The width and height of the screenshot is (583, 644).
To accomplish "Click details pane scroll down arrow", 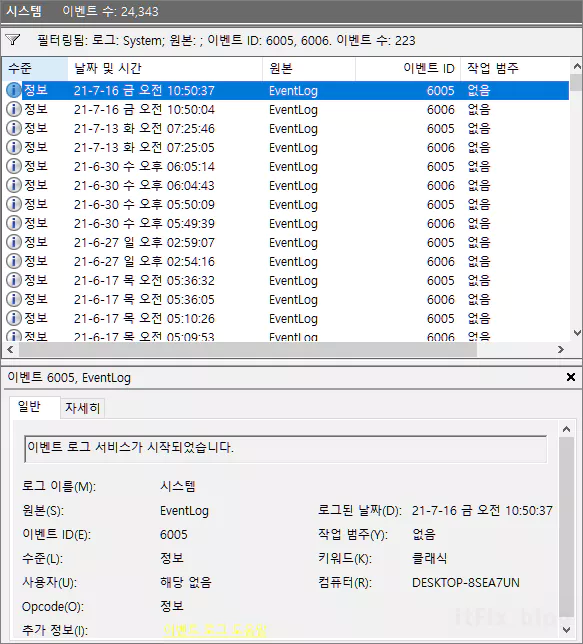I will (x=566, y=629).
